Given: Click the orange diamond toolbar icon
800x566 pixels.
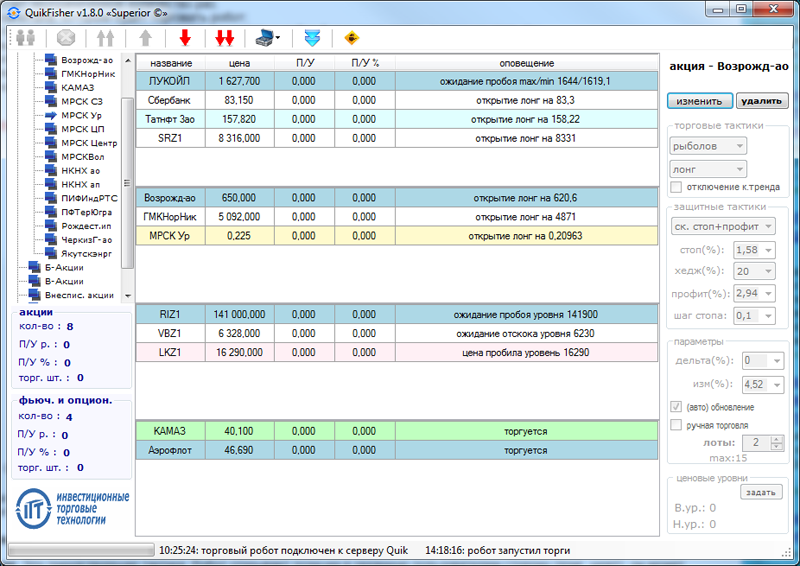Looking at the screenshot, I should click(352, 38).
